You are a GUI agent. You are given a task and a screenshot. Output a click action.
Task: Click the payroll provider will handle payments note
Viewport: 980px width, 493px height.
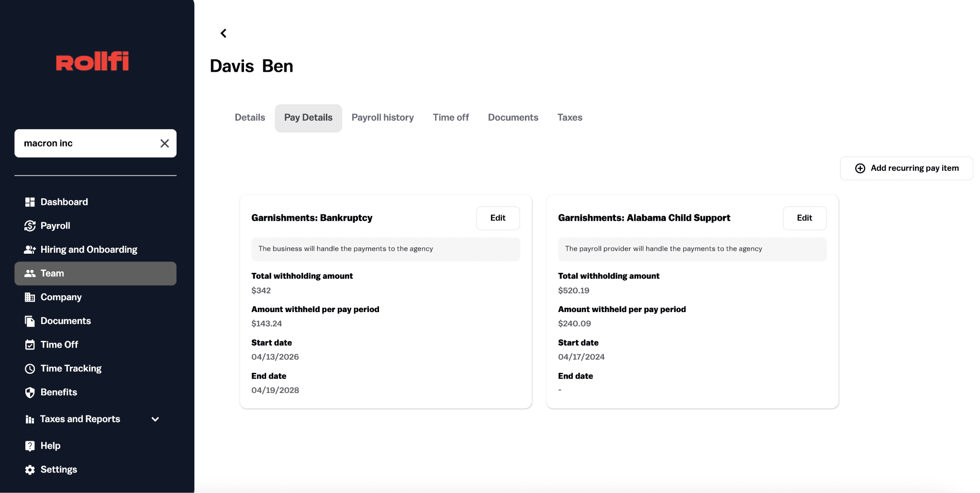(x=692, y=249)
